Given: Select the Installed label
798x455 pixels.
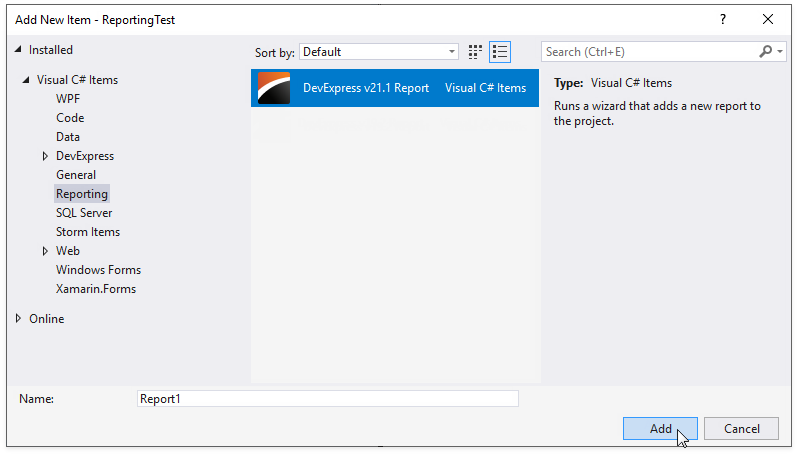Looking at the screenshot, I should (51, 50).
